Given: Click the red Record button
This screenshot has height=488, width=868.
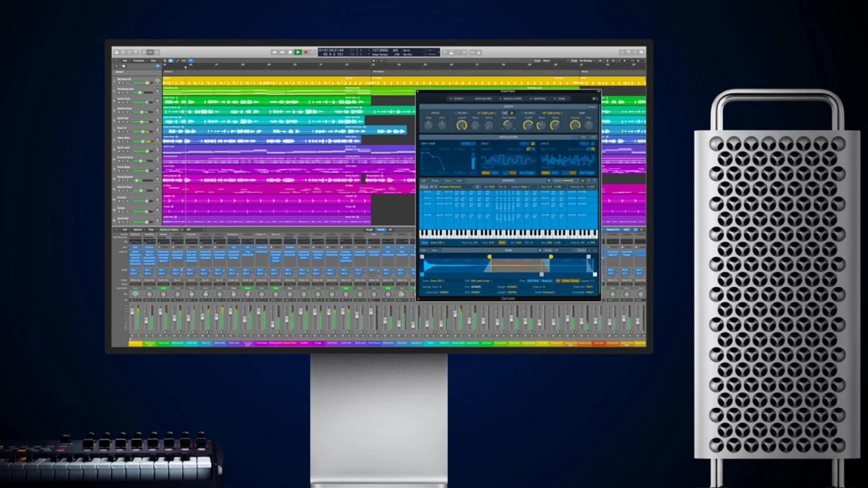Looking at the screenshot, I should pos(306,52).
